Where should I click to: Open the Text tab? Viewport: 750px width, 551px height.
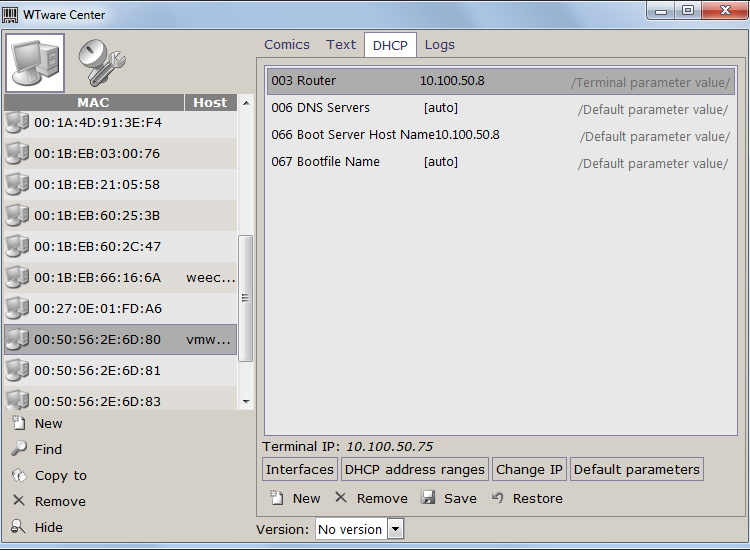pos(341,44)
